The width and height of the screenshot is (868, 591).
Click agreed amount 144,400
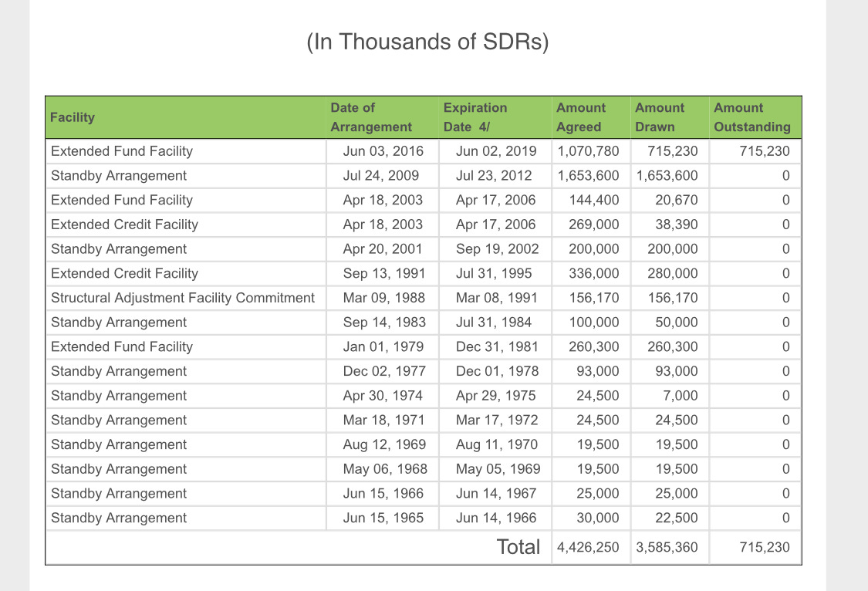(x=594, y=200)
